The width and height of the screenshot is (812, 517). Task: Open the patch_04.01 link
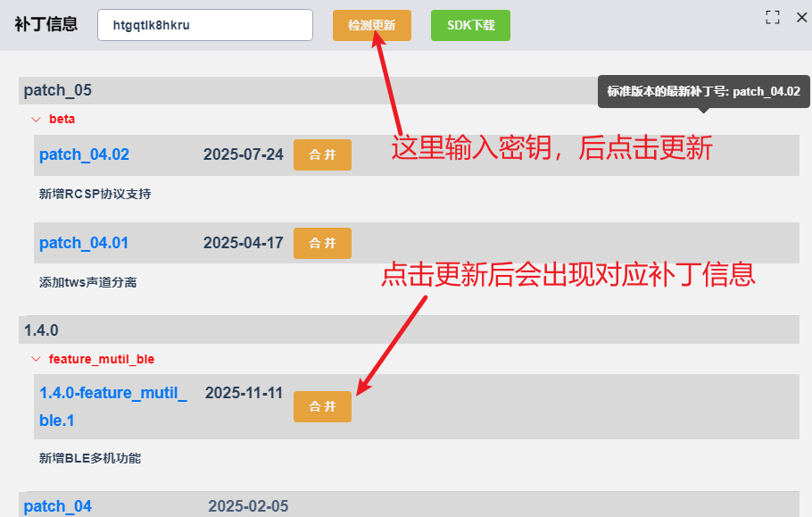point(84,243)
